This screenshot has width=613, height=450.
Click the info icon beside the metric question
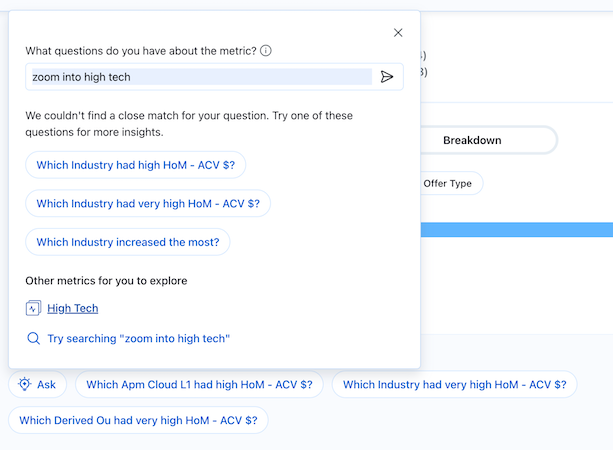tap(266, 51)
